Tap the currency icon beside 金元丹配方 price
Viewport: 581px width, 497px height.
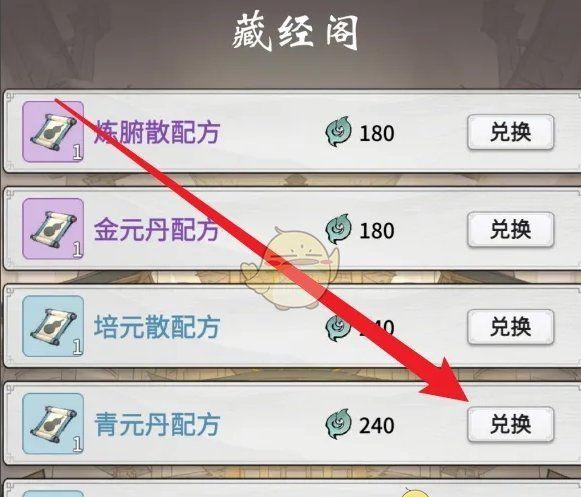pyautogui.click(x=338, y=229)
